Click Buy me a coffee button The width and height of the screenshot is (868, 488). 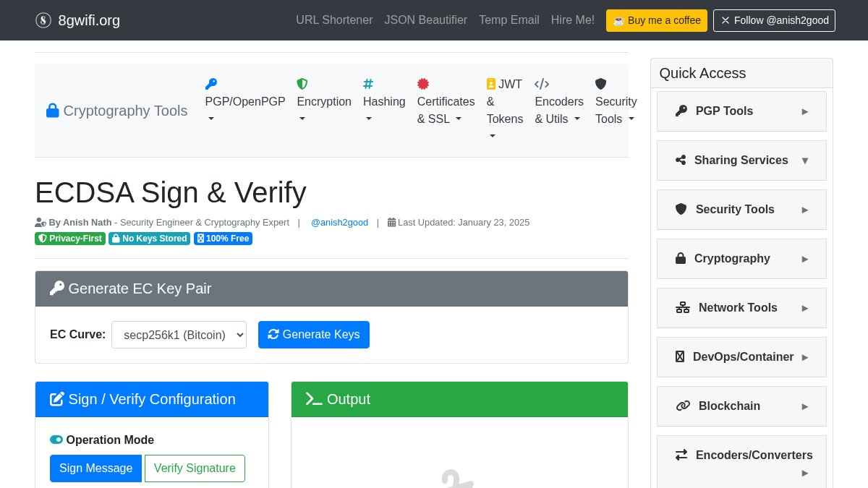(657, 20)
